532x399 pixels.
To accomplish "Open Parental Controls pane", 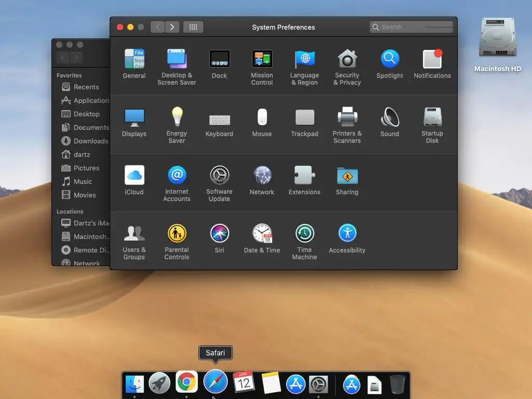I will coord(177,242).
